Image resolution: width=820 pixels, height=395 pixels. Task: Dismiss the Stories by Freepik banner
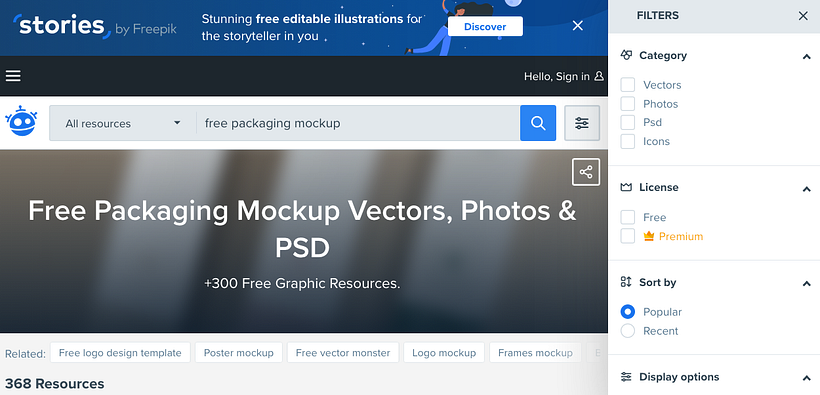(x=577, y=26)
